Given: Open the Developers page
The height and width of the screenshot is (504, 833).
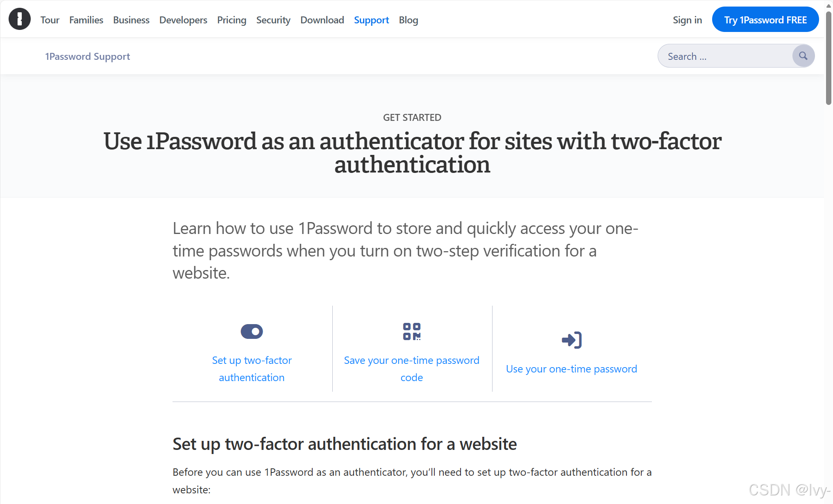Looking at the screenshot, I should click(x=183, y=20).
